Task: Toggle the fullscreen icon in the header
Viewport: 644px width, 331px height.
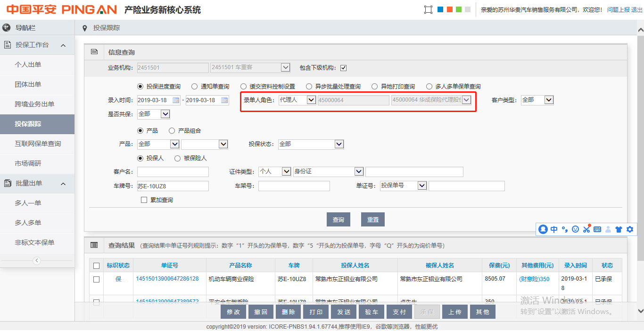Action: (x=428, y=9)
